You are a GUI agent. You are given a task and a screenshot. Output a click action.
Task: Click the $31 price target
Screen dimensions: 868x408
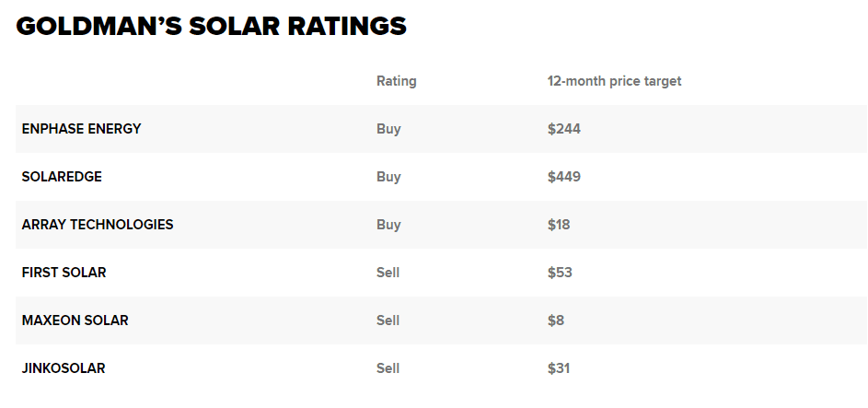click(x=559, y=368)
